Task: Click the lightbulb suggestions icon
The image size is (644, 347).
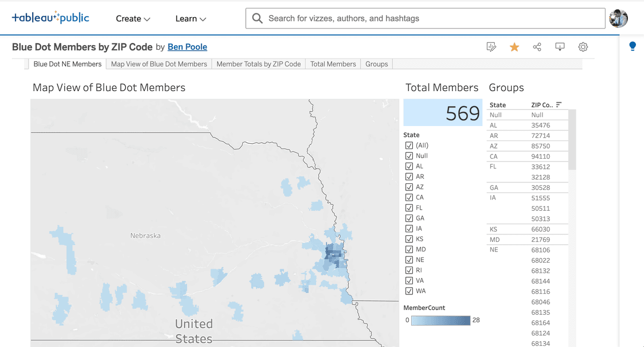Action: point(632,46)
